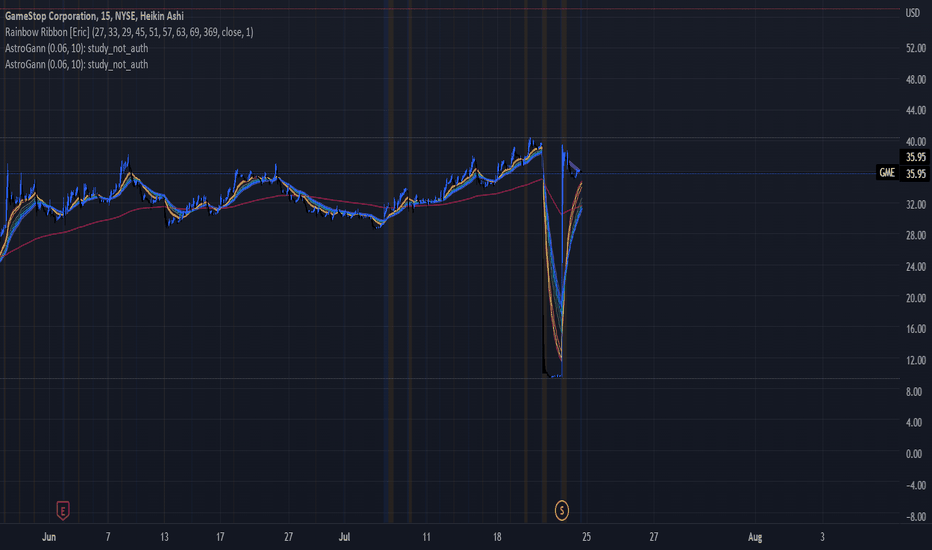The image size is (932, 550).
Task: Click the 20.00 price axis label
Action: click(x=915, y=298)
